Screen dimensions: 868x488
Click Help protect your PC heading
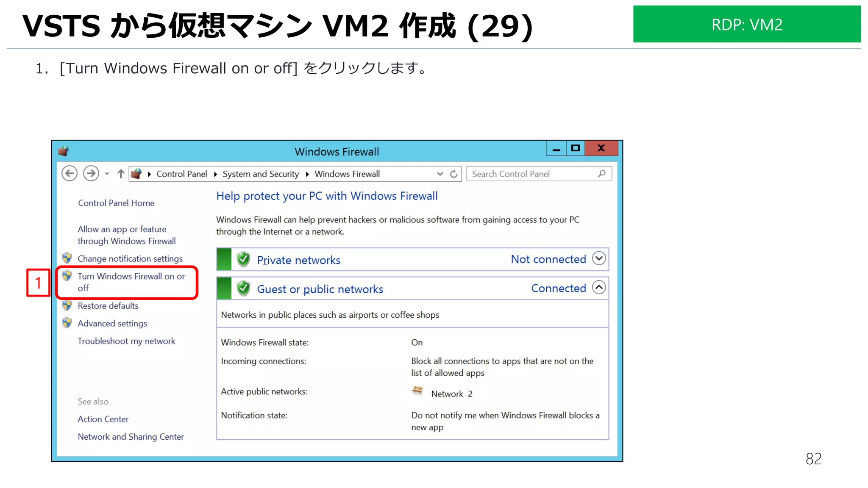(x=327, y=196)
